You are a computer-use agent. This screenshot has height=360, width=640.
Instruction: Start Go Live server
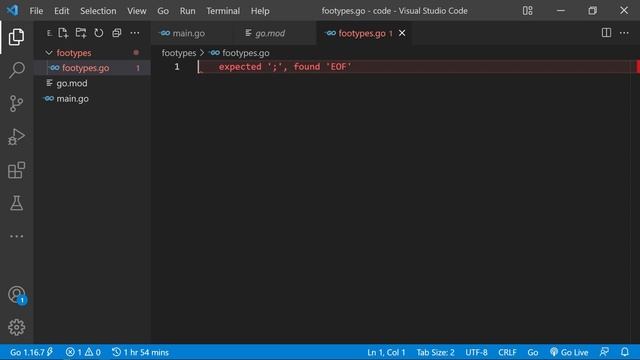point(569,352)
